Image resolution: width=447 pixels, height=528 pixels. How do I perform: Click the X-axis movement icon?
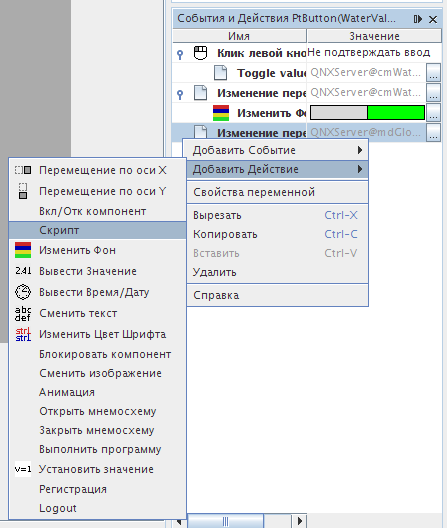[23, 170]
